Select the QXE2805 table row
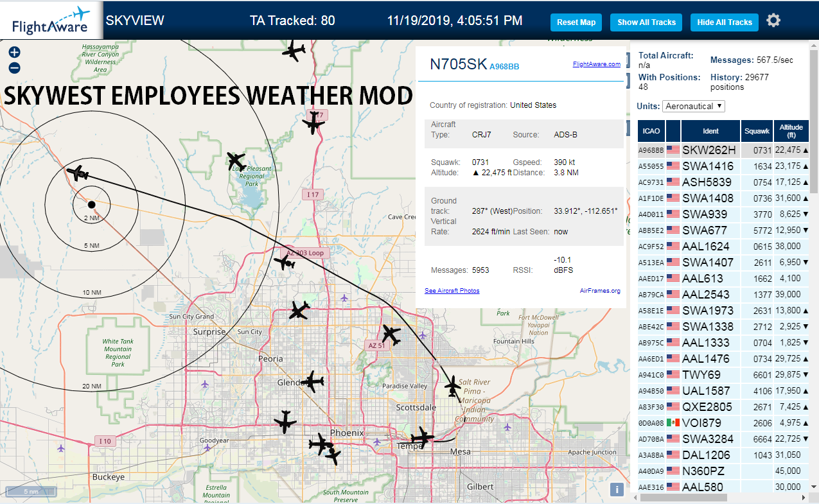The image size is (819, 504). 724,407
